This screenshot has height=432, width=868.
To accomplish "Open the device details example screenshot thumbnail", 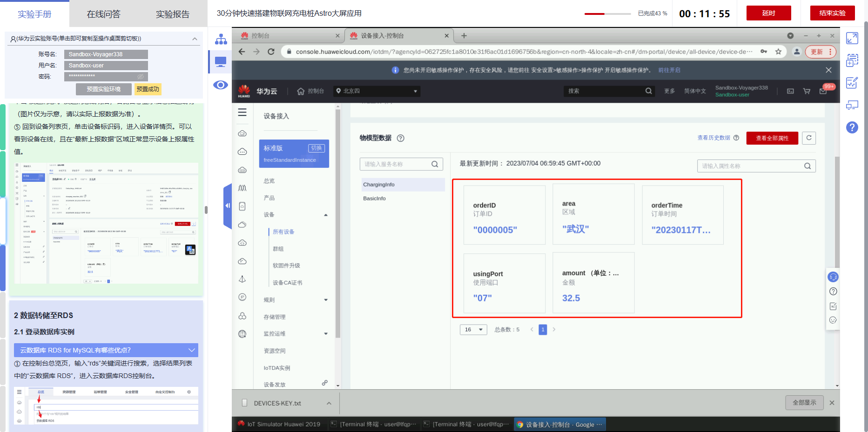I will coord(106,223).
